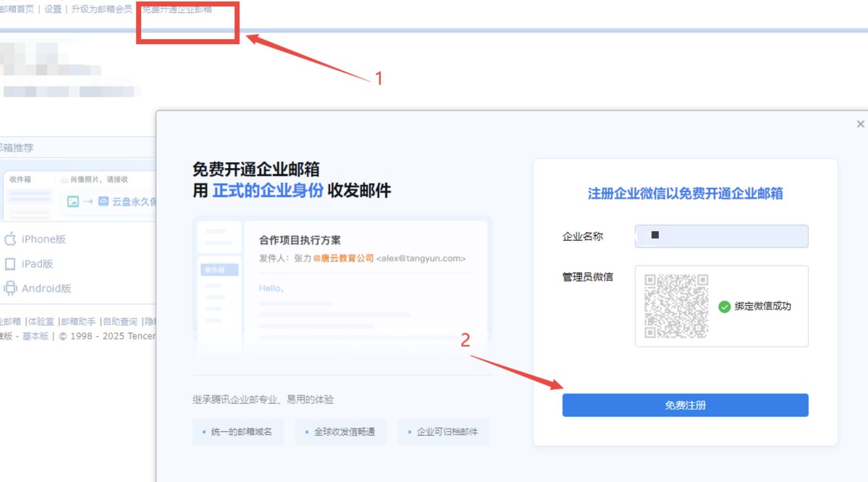This screenshot has height=482, width=868.
Task: Open 设置 from the top navigation
Action: [53, 9]
